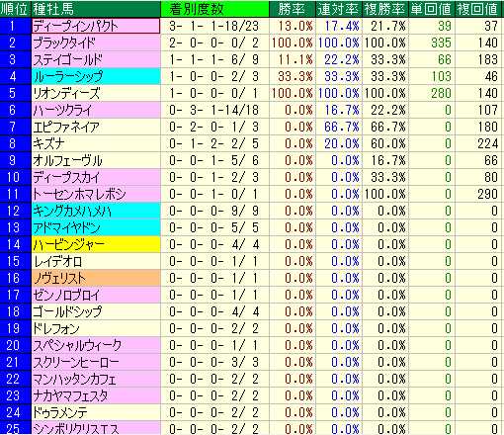The image size is (504, 435).
Task: Select the ハービンジャー sire name
Action: tap(96, 244)
